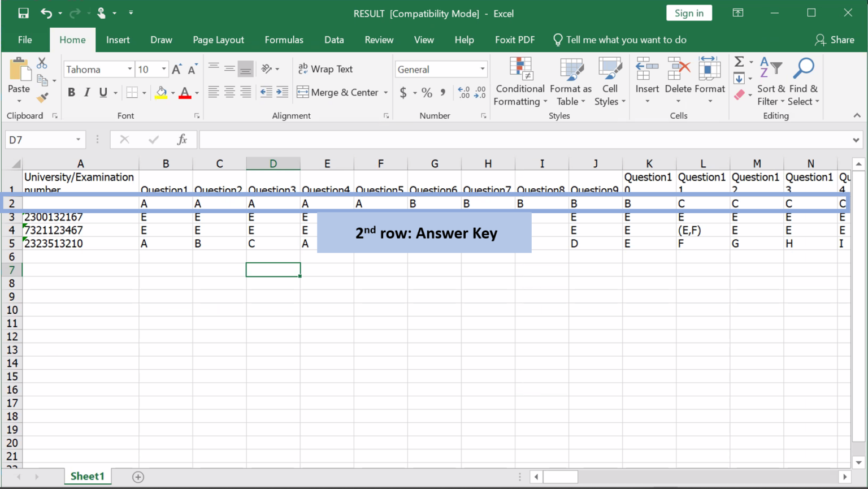Open the Tahoma font name dropdown
Screen dimensions: 868x489
129,69
